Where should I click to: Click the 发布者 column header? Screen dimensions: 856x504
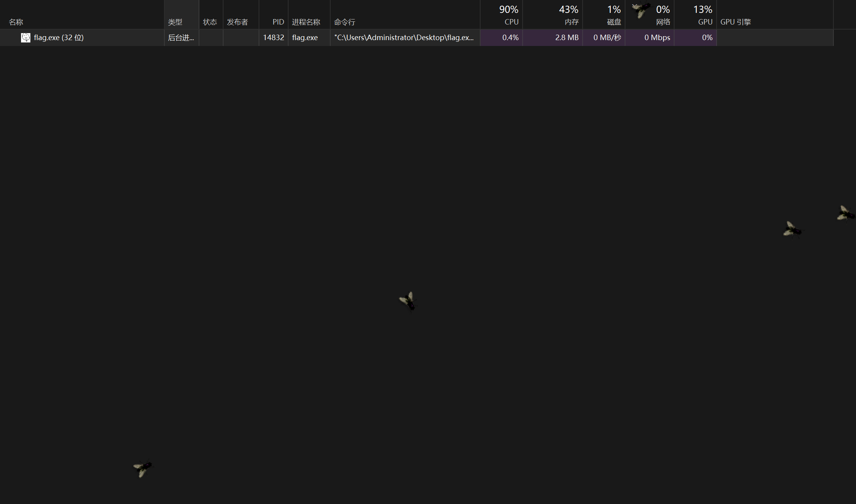point(237,22)
